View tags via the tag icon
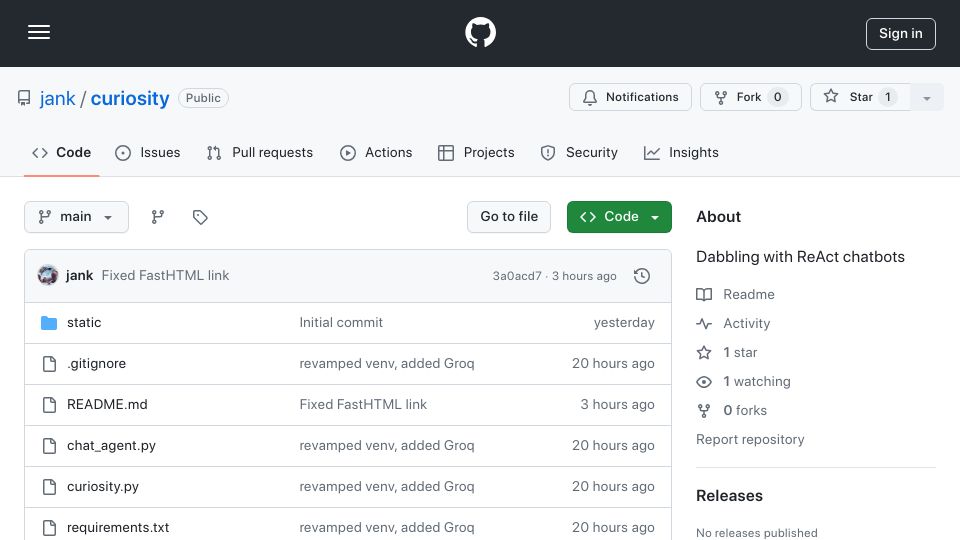Image resolution: width=960 pixels, height=540 pixels. click(x=200, y=217)
